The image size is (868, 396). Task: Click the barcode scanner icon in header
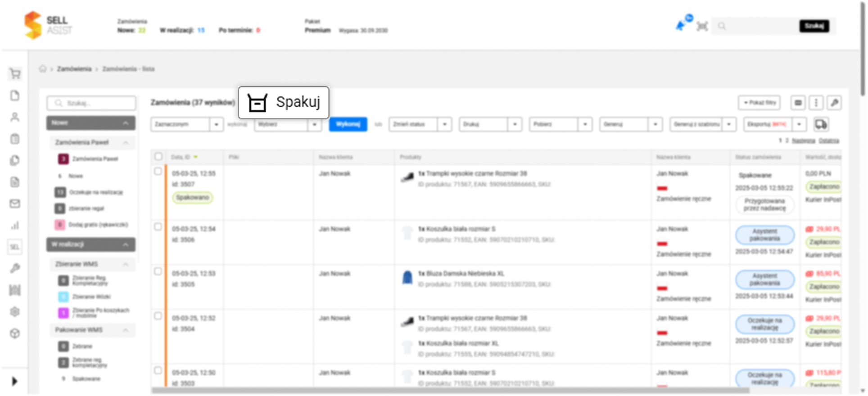pos(702,26)
